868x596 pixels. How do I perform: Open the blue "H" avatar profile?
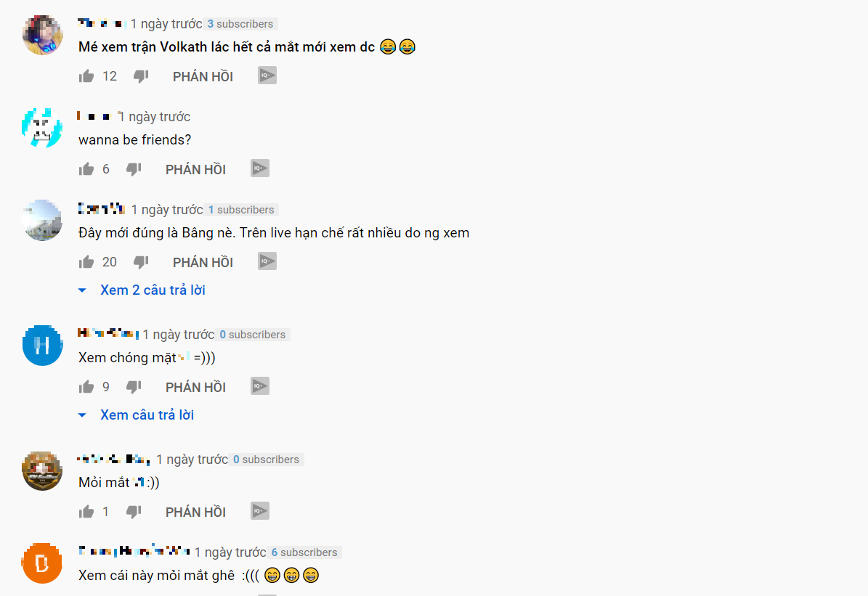point(42,346)
